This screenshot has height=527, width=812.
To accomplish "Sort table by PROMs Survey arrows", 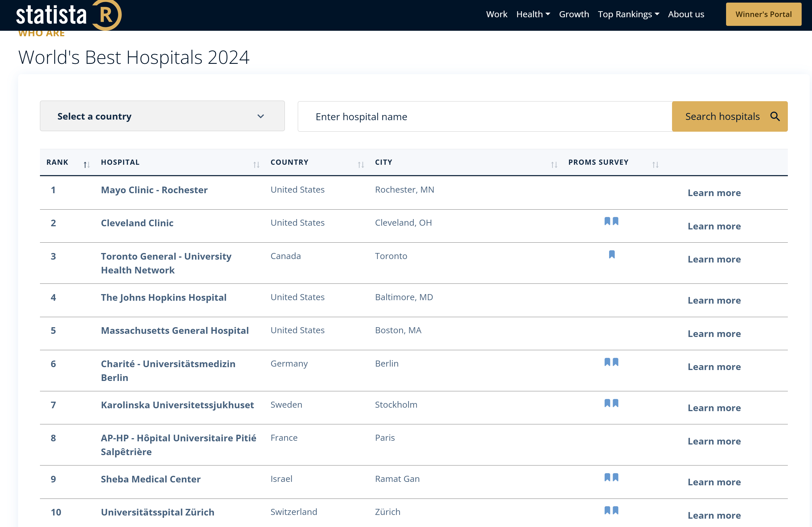I will pyautogui.click(x=655, y=165).
